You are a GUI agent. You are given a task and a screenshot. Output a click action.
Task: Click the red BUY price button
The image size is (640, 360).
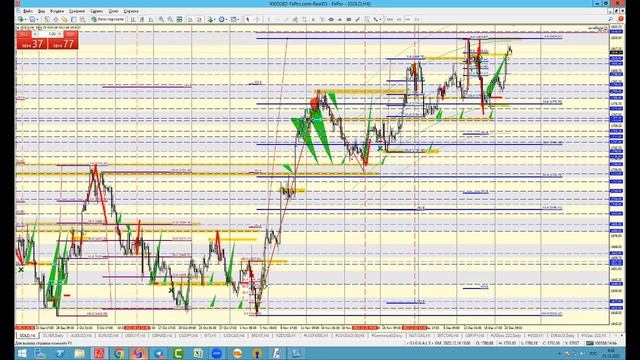click(x=63, y=43)
